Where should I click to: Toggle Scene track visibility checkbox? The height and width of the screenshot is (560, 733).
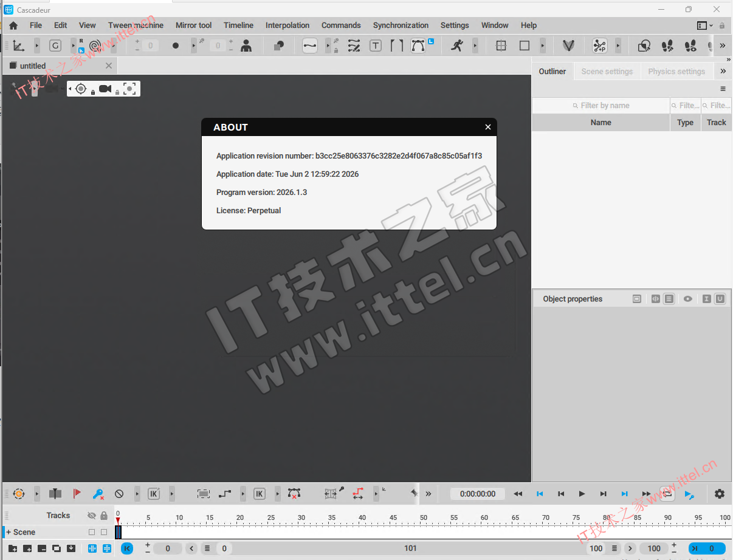pos(92,532)
